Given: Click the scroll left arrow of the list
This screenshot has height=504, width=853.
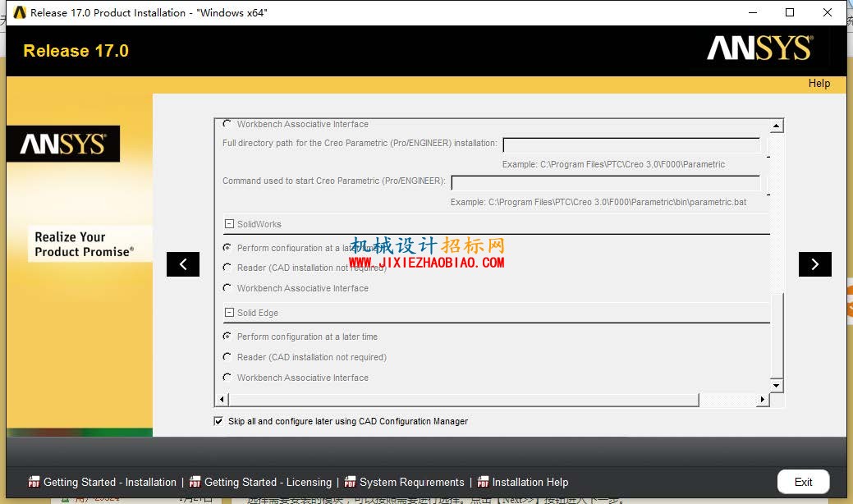Looking at the screenshot, I should 222,400.
